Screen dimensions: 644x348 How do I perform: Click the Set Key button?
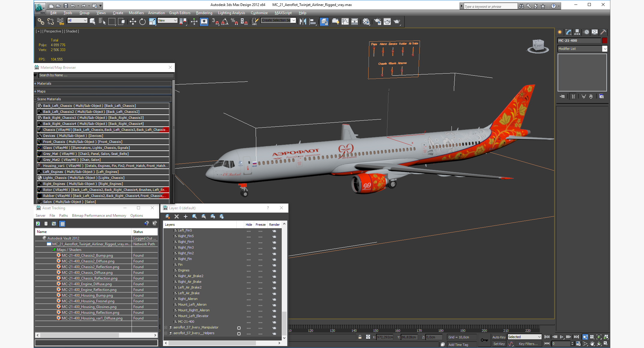pos(499,344)
